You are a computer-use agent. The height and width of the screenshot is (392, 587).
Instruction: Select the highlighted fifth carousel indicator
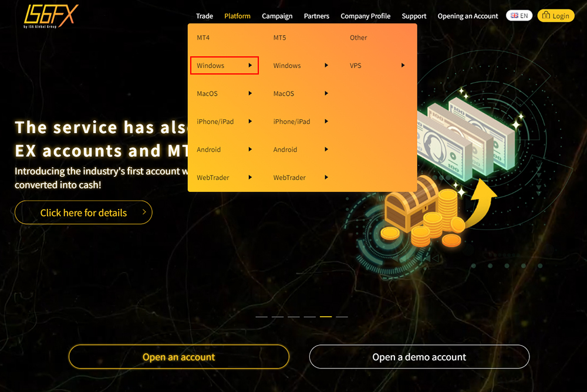point(326,317)
